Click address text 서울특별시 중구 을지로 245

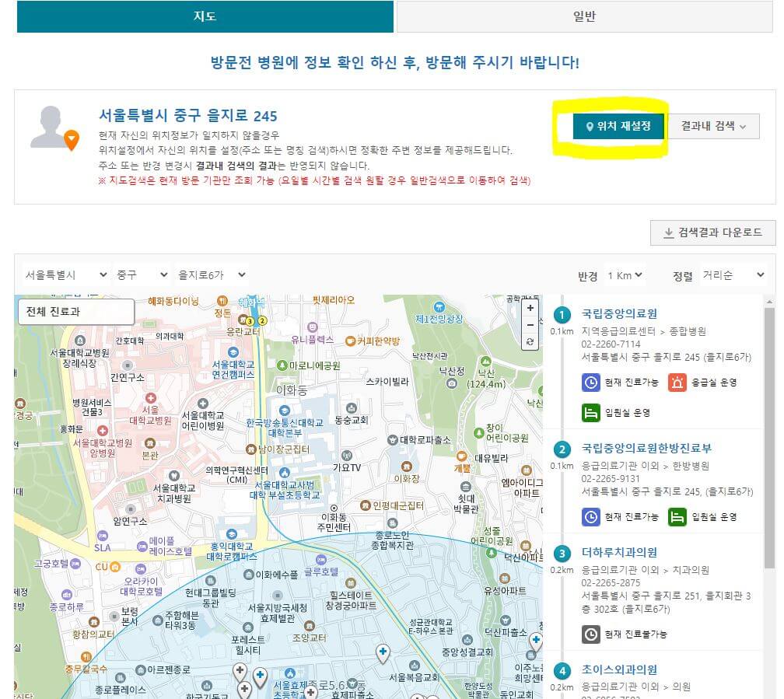pos(188,116)
